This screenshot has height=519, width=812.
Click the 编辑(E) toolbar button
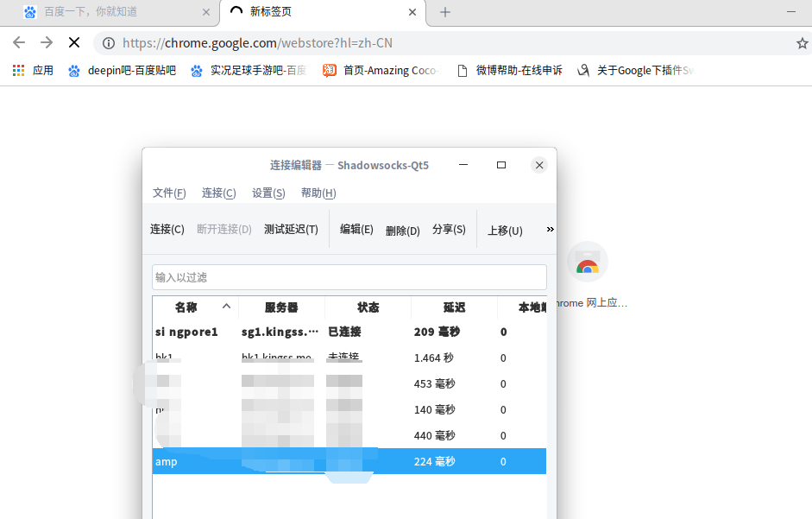[x=356, y=229]
